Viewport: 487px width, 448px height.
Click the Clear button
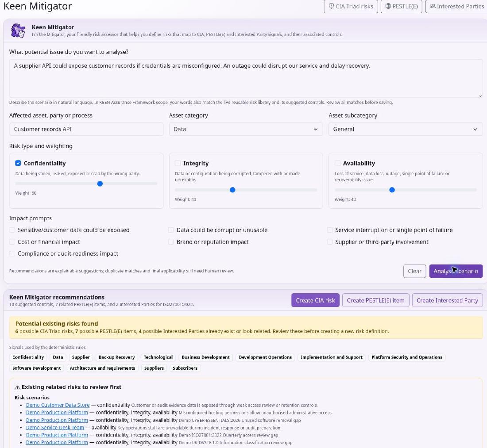(x=415, y=271)
